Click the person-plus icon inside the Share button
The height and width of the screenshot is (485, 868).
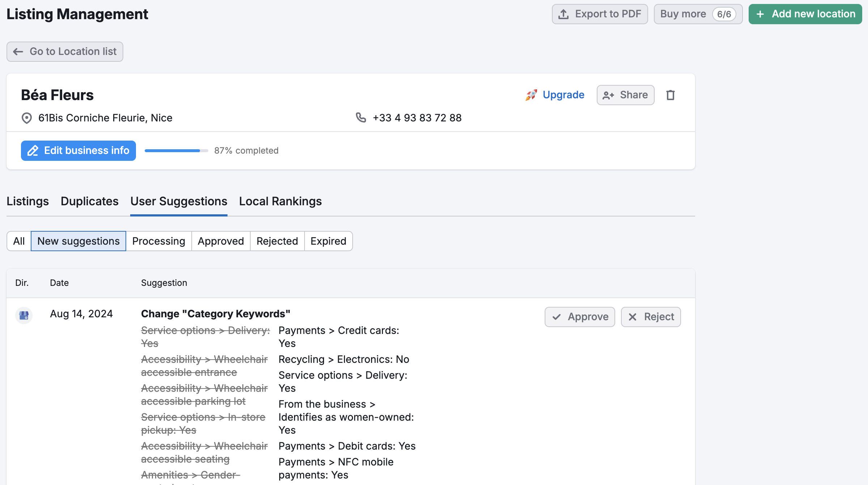pos(608,95)
